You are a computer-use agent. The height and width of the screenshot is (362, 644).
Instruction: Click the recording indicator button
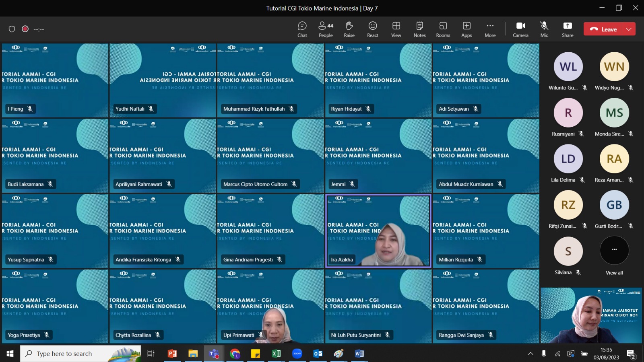25,29
